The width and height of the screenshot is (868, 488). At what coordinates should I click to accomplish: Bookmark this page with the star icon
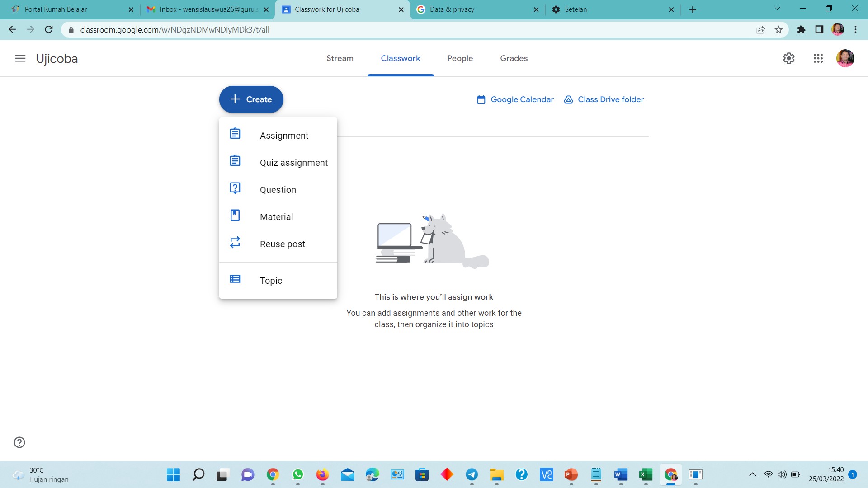[778, 30]
